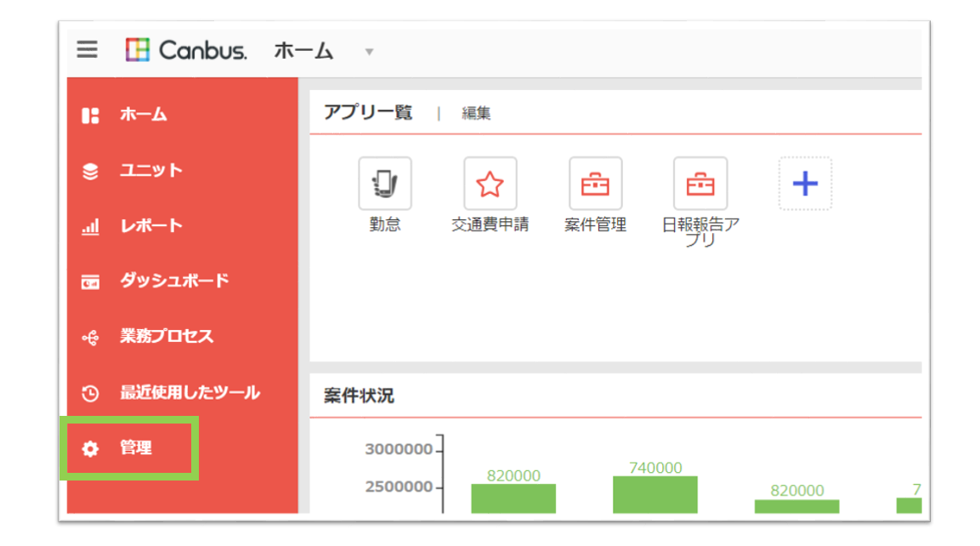Click the レポート bar chart icon
Image resolution: width=980 pixels, height=546 pixels.
pyautogui.click(x=90, y=226)
